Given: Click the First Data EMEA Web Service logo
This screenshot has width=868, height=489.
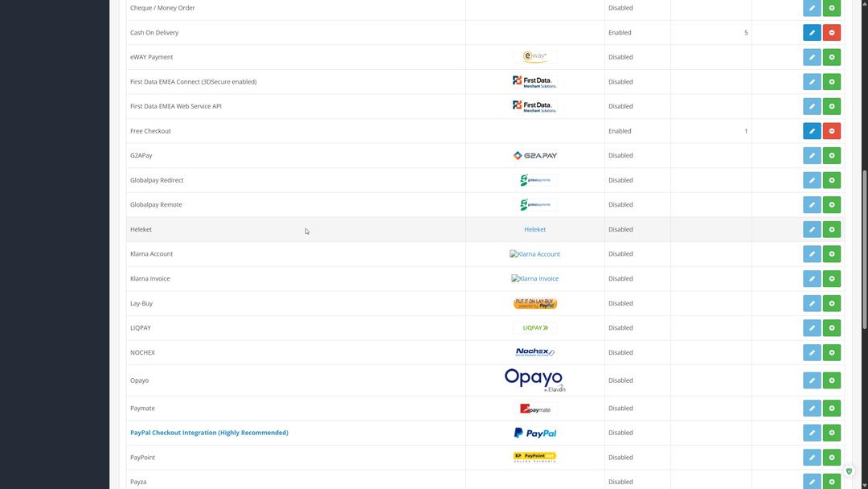Looking at the screenshot, I should tap(534, 106).
